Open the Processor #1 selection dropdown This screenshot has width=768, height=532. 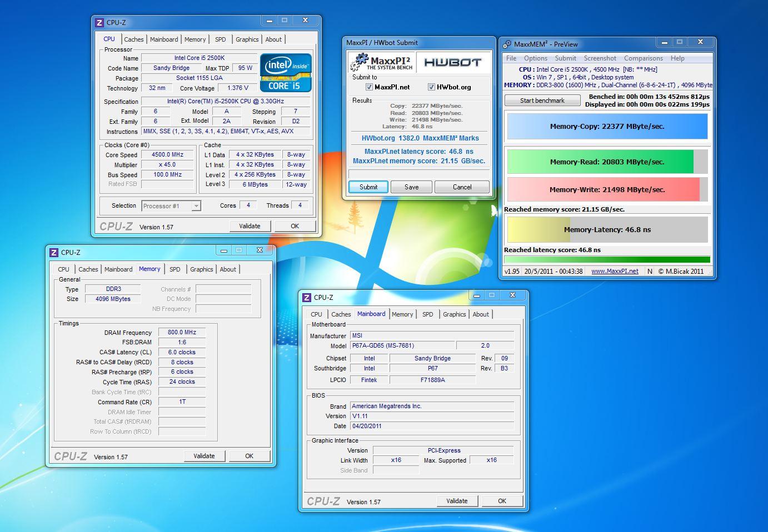[171, 206]
